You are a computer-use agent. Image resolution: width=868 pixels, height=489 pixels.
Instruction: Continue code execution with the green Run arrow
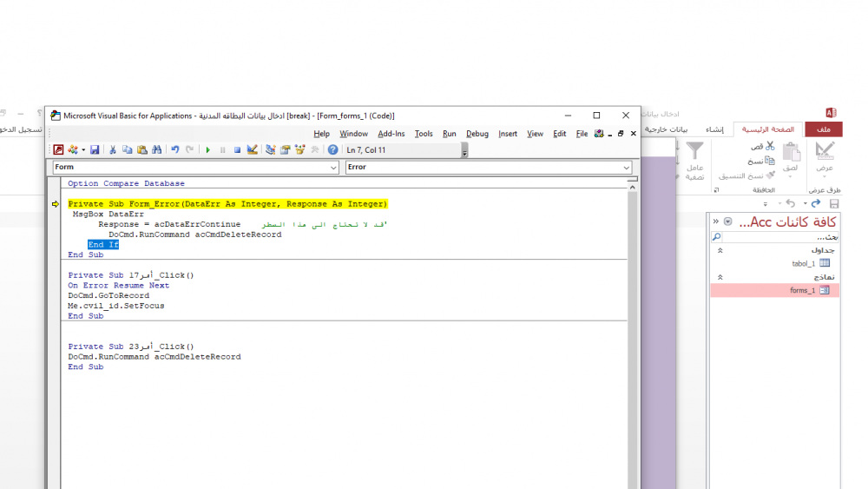click(208, 149)
